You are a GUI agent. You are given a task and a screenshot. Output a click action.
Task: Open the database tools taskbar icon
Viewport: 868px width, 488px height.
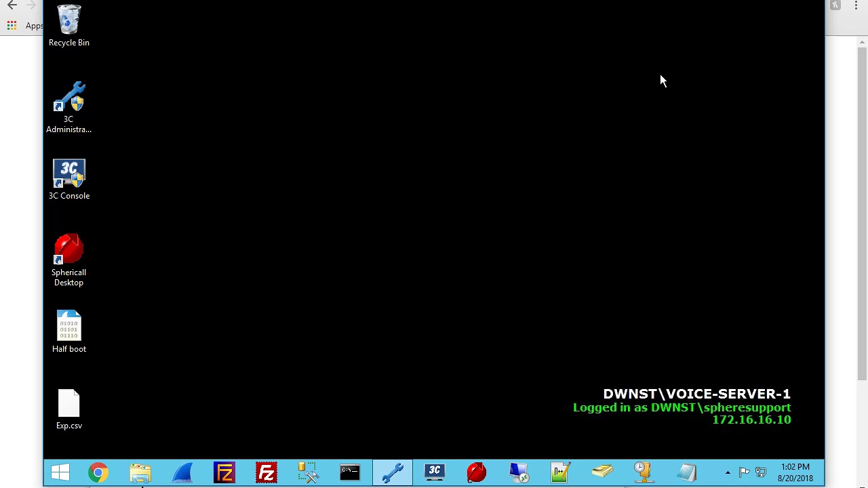(x=309, y=472)
